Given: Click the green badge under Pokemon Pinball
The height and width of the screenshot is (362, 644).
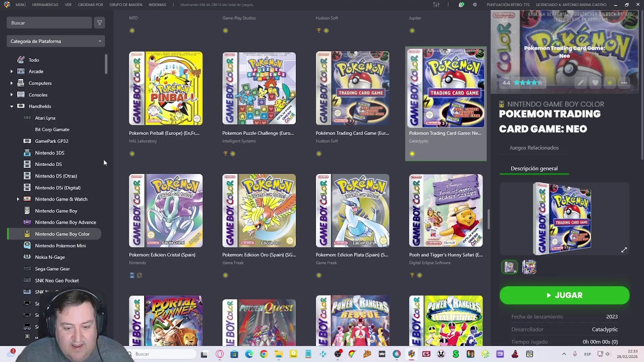Looking at the screenshot, I should click(132, 153).
